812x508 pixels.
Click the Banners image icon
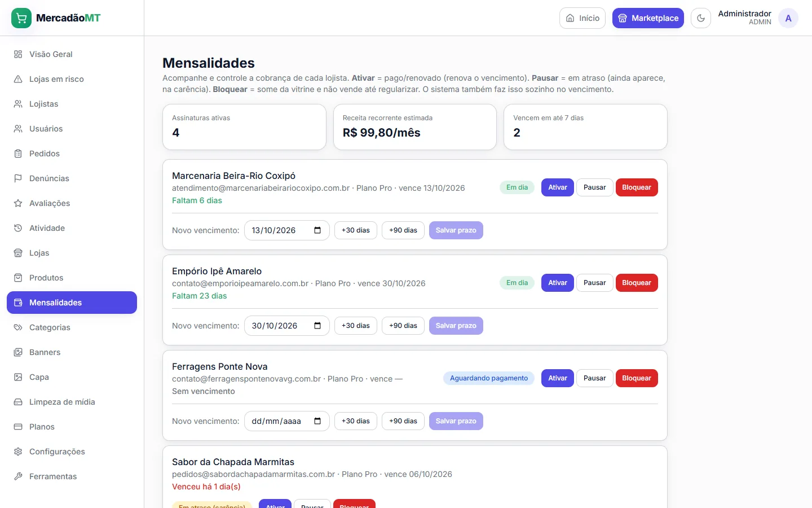(18, 352)
